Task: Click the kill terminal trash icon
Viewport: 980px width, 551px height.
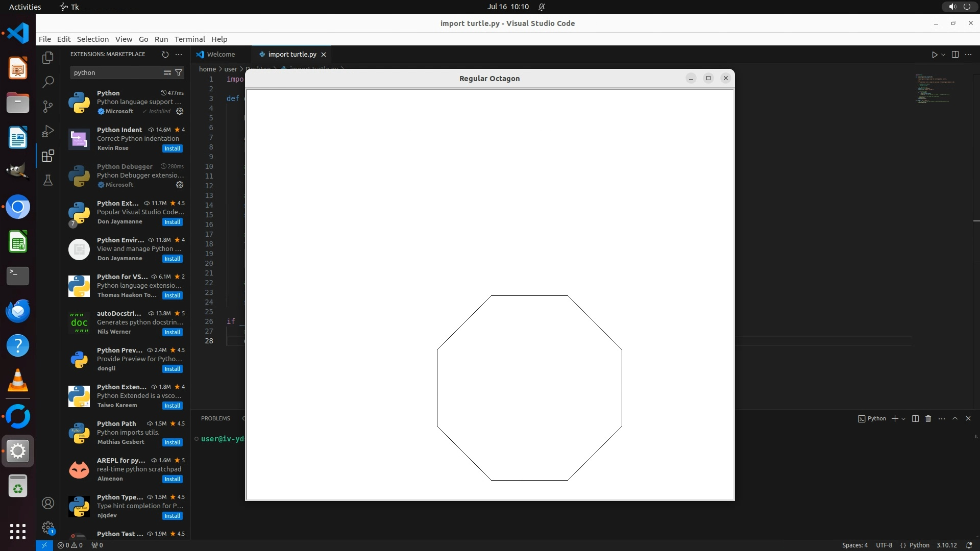Action: (x=928, y=418)
